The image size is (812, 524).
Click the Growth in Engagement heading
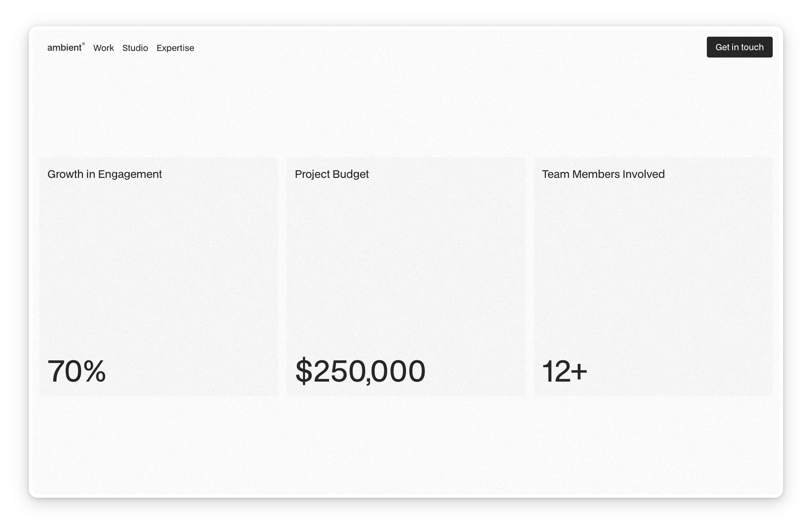105,174
